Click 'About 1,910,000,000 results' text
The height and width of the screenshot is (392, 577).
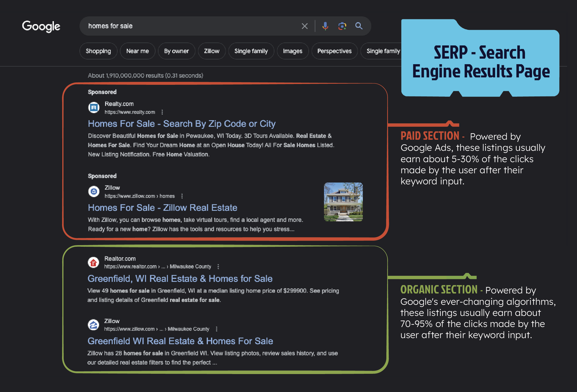(x=146, y=76)
